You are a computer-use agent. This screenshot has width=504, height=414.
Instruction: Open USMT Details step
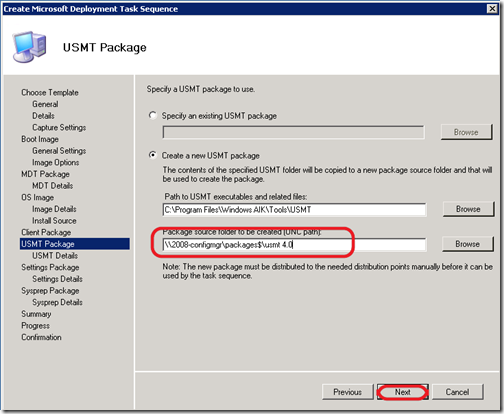(55, 256)
